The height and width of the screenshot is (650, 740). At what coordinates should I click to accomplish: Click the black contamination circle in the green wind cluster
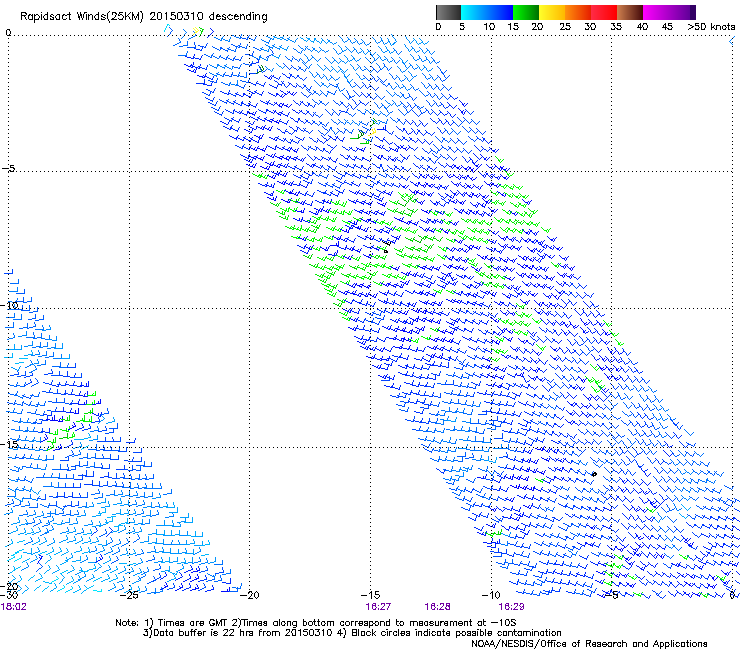click(386, 251)
